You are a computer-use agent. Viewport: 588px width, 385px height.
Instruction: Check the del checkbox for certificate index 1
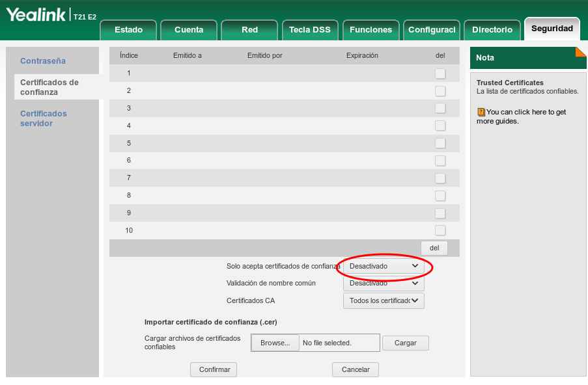440,73
